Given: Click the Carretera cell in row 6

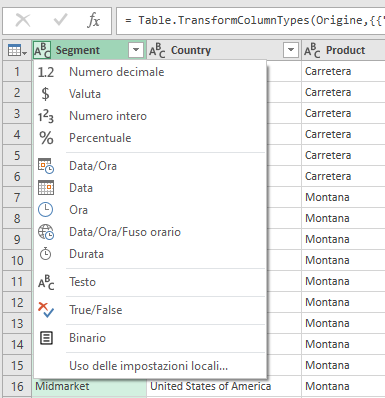Looking at the screenshot, I should [x=343, y=176].
